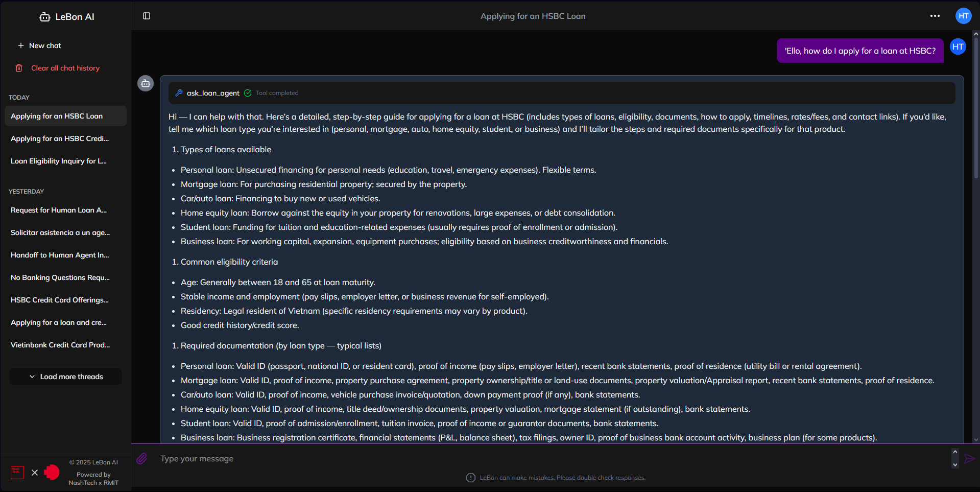Open the Vietinbank Credit Card Prod... thread
This screenshot has width=980, height=492.
(60, 345)
